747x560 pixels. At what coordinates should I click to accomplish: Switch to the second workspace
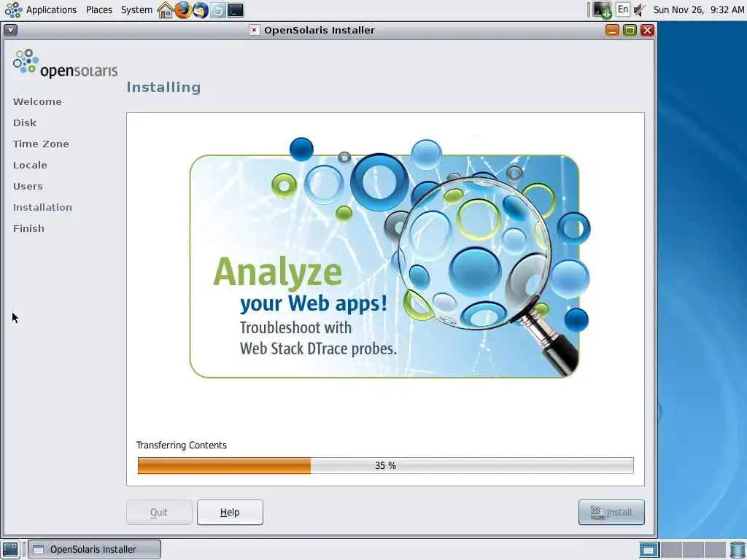coord(671,550)
